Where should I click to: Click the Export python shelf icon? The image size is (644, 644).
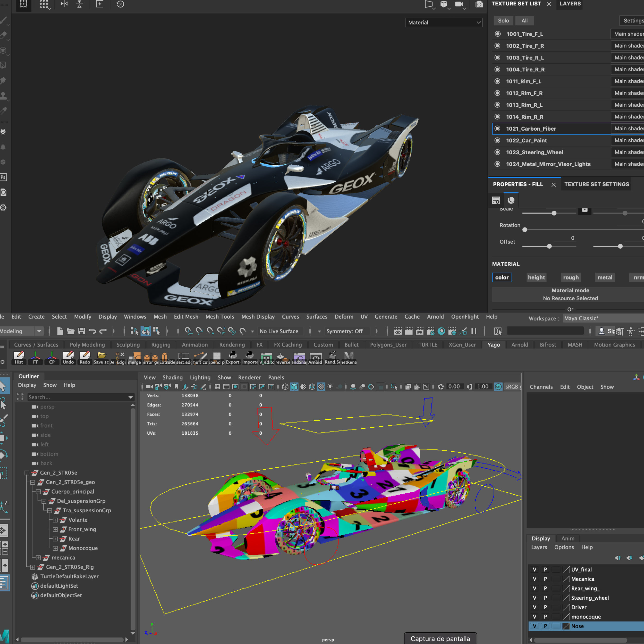click(x=233, y=357)
